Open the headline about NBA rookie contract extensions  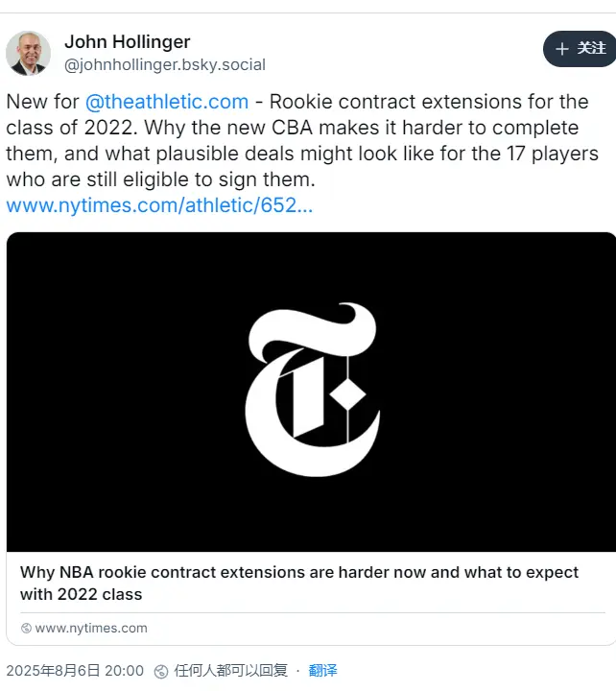pos(299,573)
